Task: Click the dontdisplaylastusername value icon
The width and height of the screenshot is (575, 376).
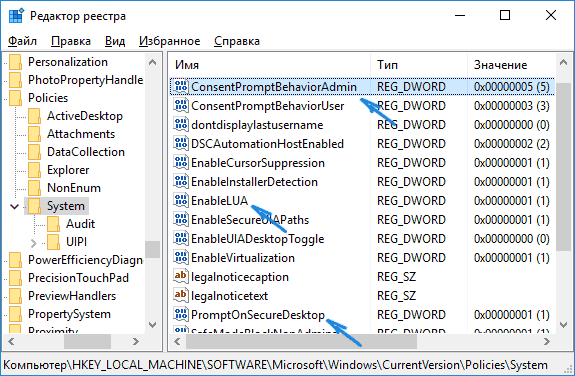Action: pos(181,125)
